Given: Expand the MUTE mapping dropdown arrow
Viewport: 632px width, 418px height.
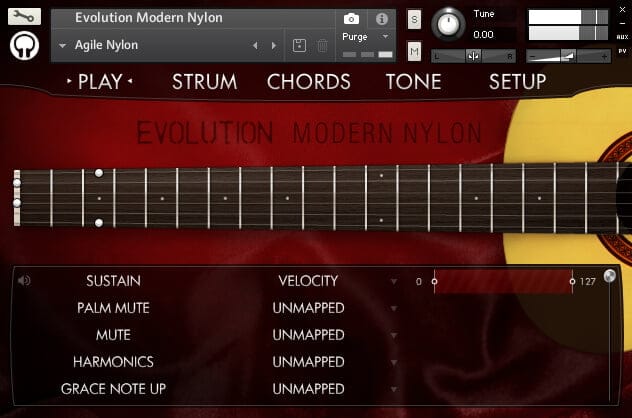Looking at the screenshot, I should pos(394,335).
